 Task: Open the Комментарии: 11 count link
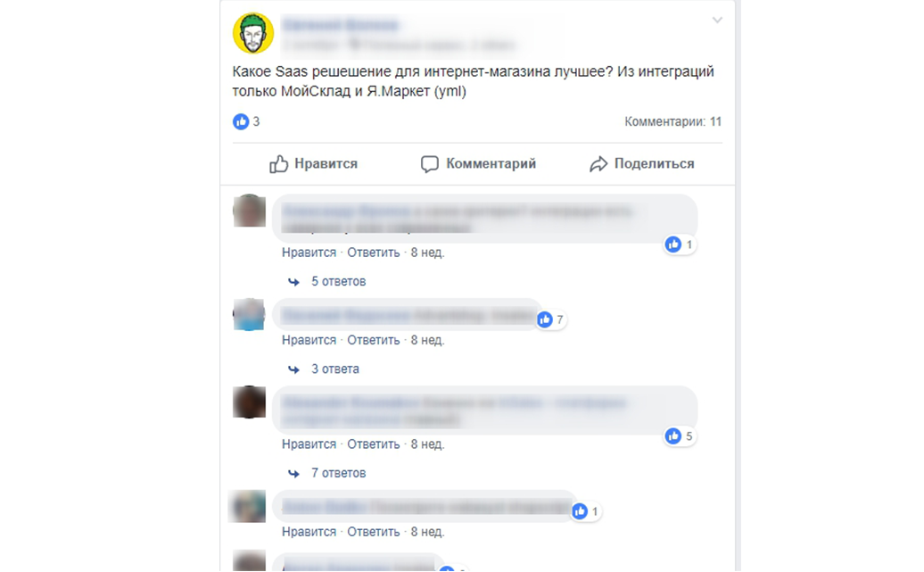[x=673, y=121]
